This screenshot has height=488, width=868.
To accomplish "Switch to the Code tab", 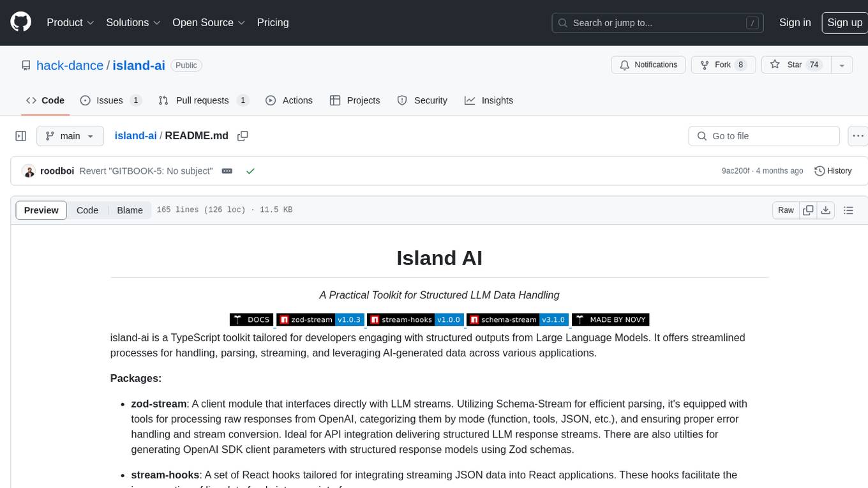I will [45, 100].
